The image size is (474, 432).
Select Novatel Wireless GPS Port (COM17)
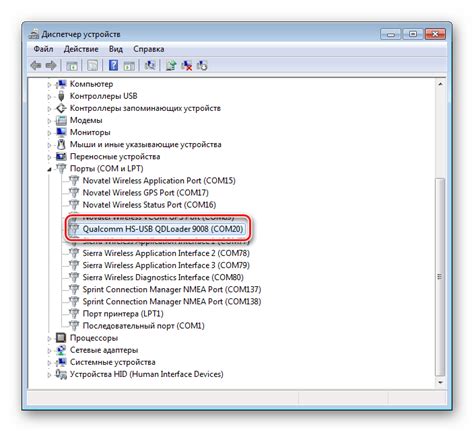[x=146, y=193]
